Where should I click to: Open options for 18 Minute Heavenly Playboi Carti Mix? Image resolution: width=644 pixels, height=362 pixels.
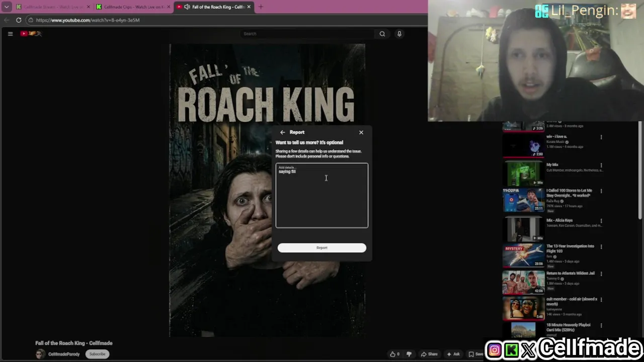[x=601, y=326]
